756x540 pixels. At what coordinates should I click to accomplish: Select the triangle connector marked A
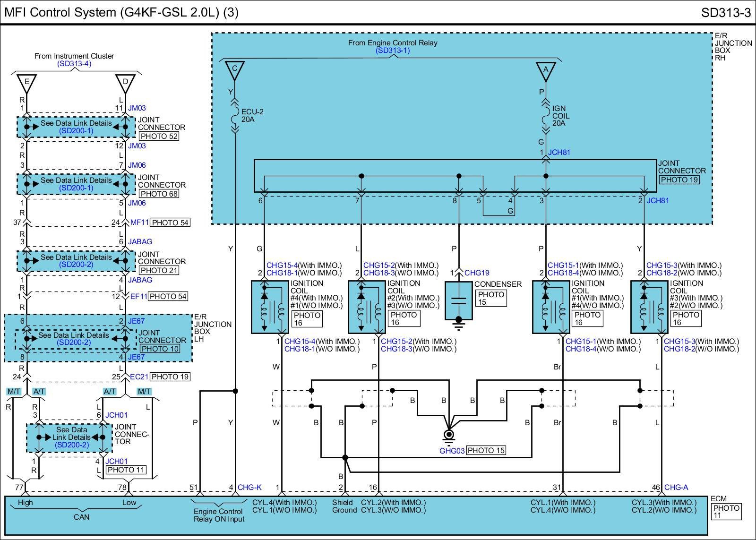pos(546,70)
